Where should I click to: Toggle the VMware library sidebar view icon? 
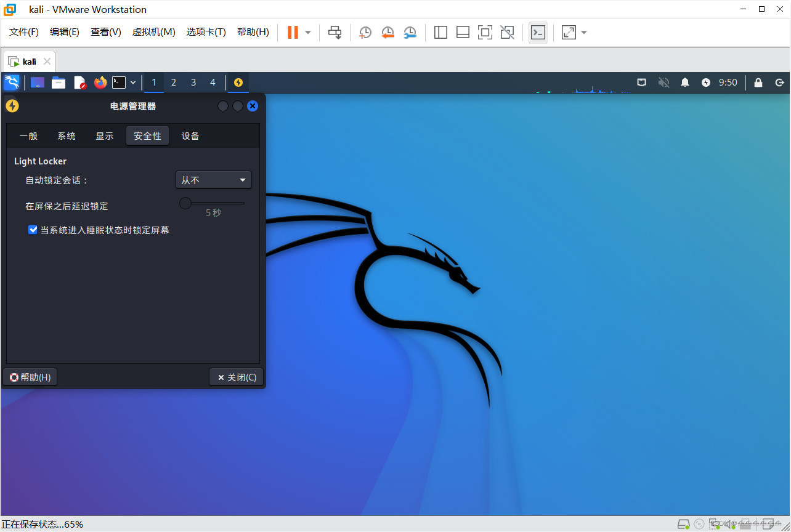(440, 32)
